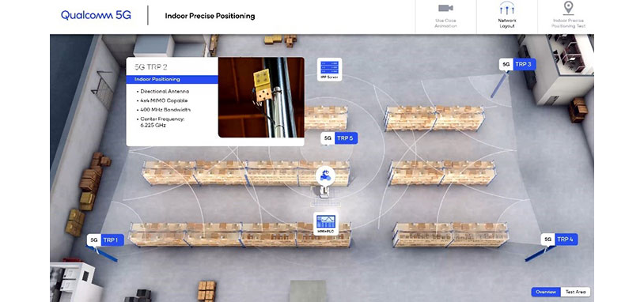Open the Indoor Precise Positioning Test pin icon

pos(568,8)
